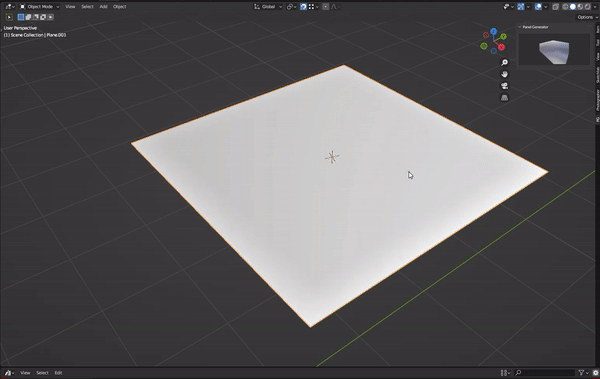
Task: Select the tweak tool icon
Action: pyautogui.click(x=9, y=17)
